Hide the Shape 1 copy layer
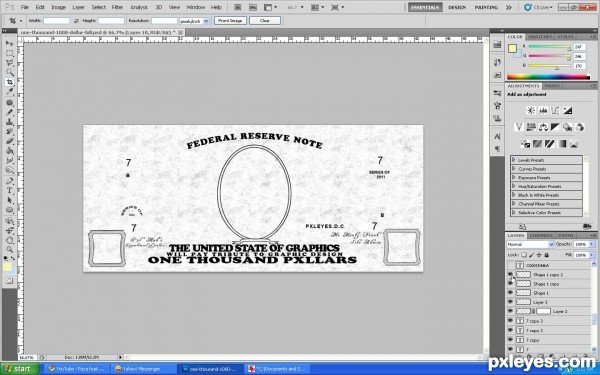The height and width of the screenshot is (375, 600). pos(510,284)
